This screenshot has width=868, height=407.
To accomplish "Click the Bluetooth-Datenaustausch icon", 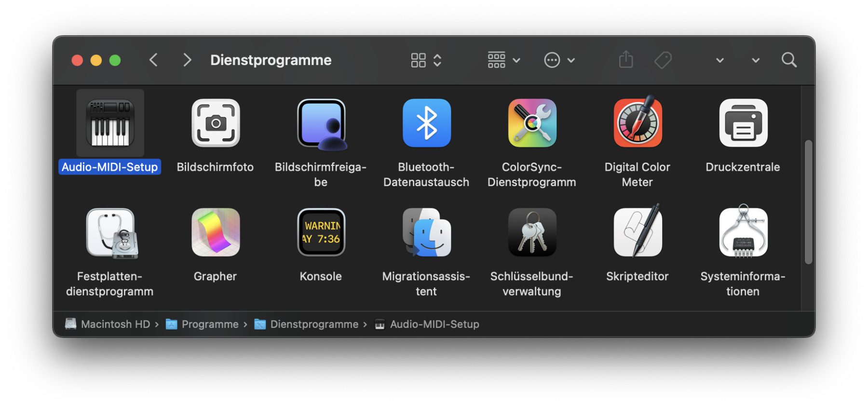I will pyautogui.click(x=426, y=123).
